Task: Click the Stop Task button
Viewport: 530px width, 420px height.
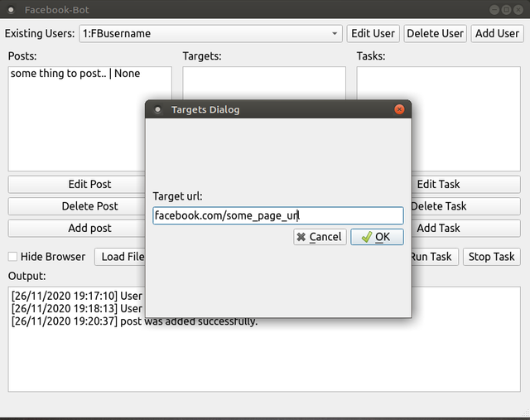Action: 491,257
